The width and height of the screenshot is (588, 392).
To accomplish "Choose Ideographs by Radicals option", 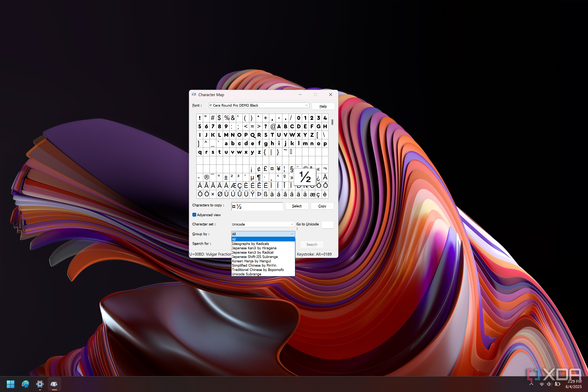I will [x=263, y=244].
